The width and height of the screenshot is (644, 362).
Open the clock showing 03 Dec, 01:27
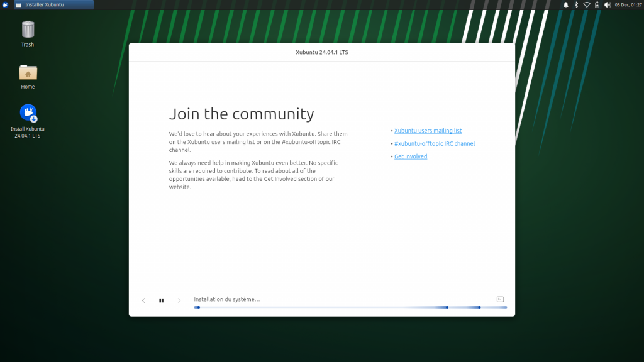[628, 4]
